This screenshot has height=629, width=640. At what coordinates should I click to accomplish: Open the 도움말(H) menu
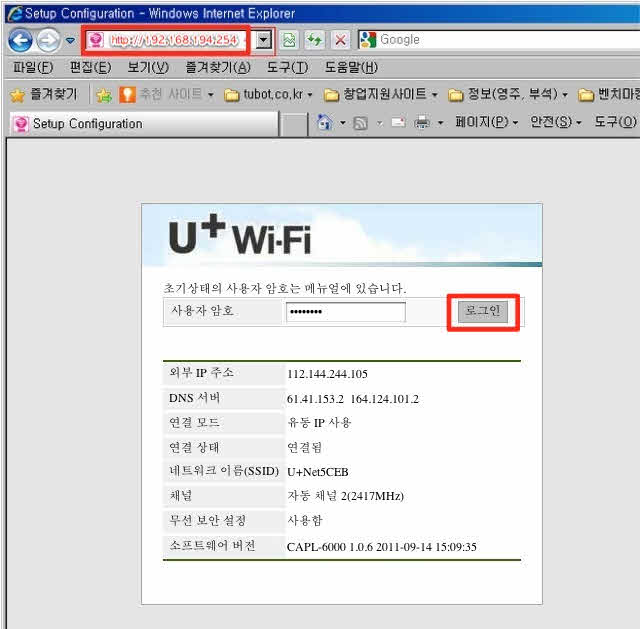click(351, 67)
